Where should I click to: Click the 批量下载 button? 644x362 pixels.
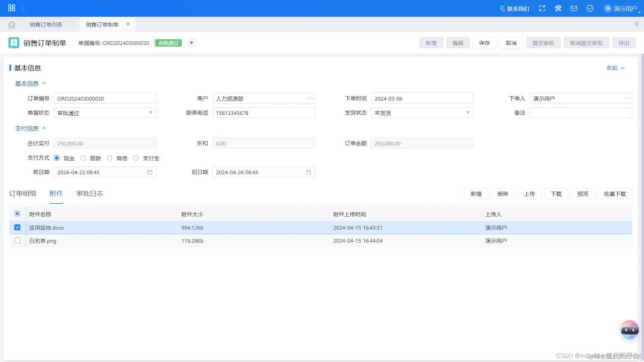pos(615,194)
